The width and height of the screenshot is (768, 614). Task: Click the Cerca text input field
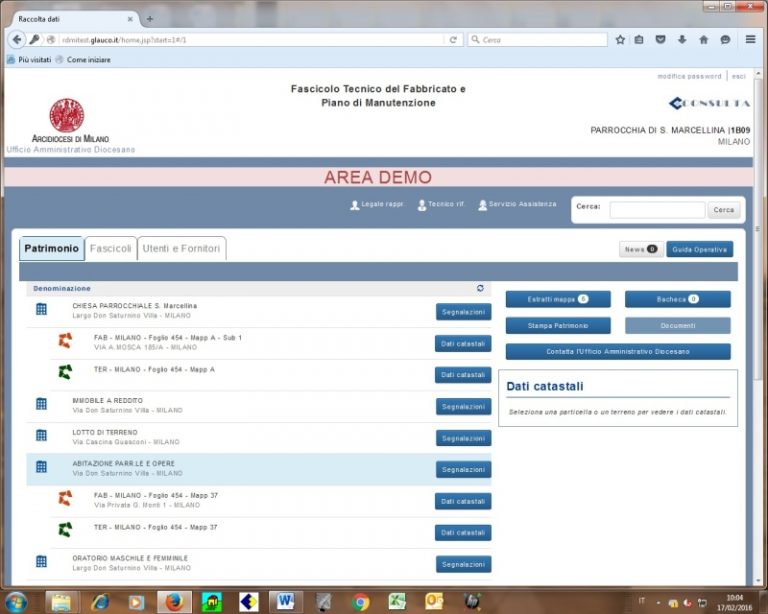[x=656, y=210]
